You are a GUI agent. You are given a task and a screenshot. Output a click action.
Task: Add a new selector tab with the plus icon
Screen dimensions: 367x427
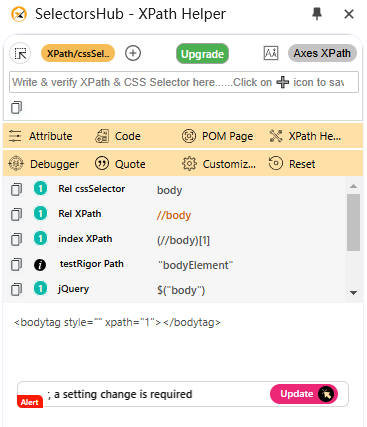[133, 53]
